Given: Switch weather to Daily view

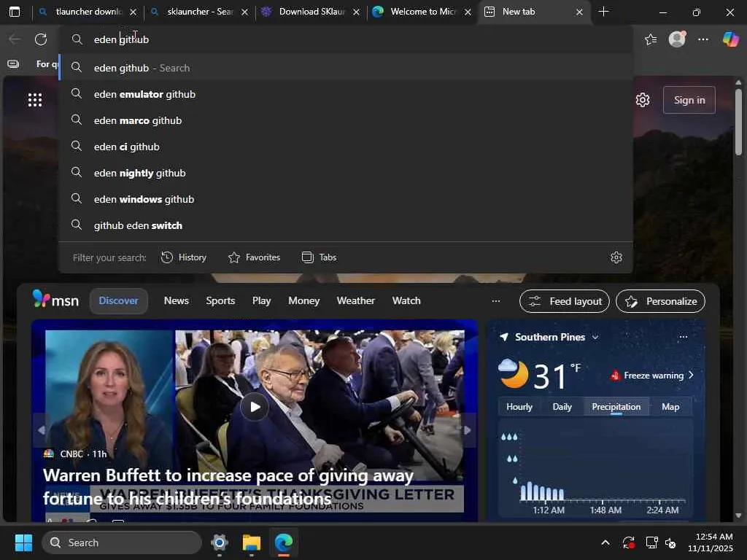Looking at the screenshot, I should click(x=562, y=407).
